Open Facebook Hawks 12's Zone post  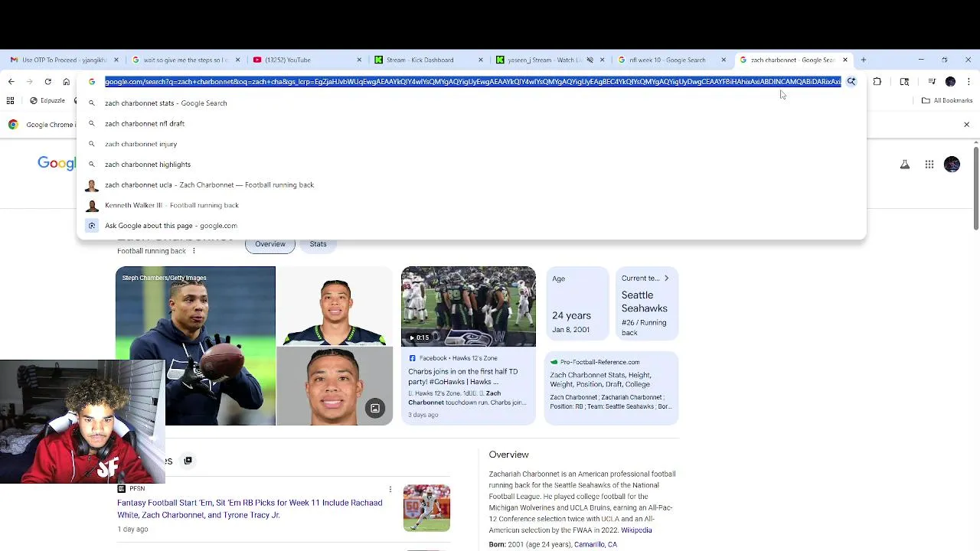(469, 386)
